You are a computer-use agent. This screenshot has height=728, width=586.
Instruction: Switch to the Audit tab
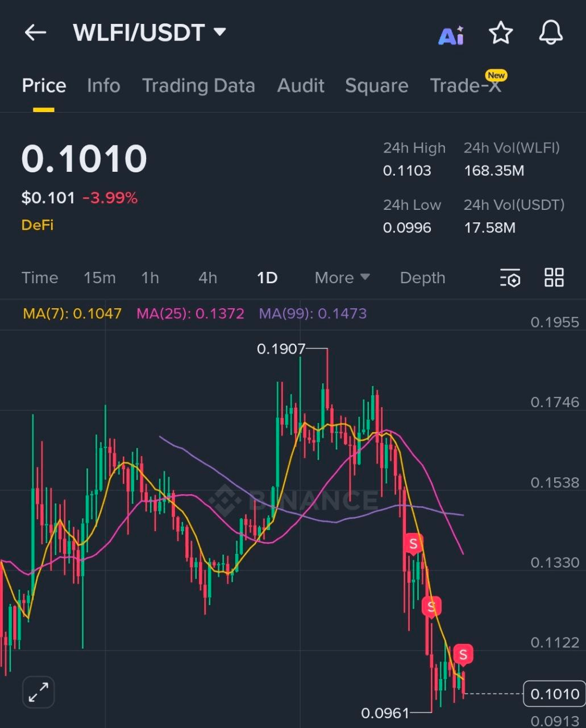click(301, 86)
